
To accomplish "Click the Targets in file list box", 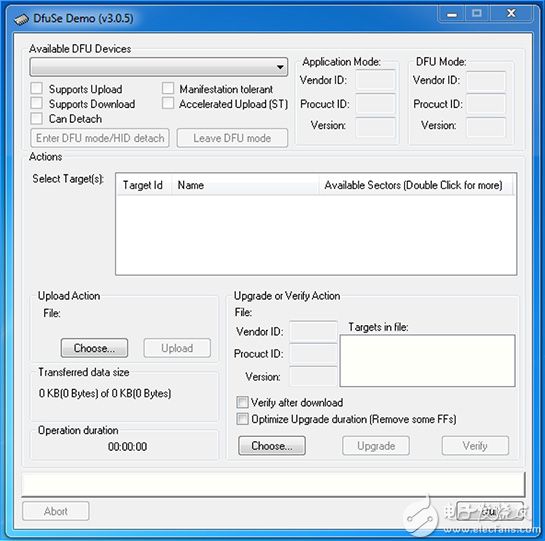I will tap(427, 361).
